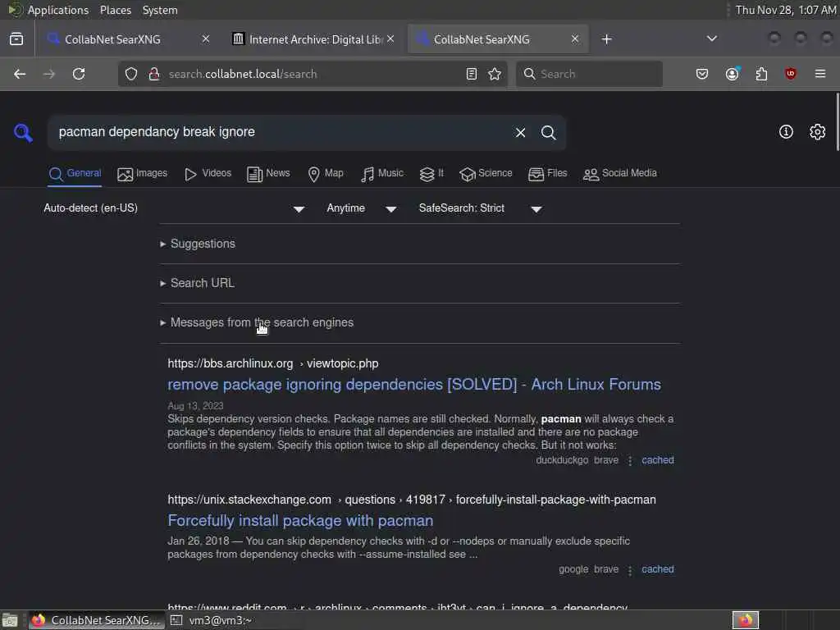Viewport: 840px width, 630px height.
Task: Open the Pocket save icon
Action: pyautogui.click(x=702, y=74)
